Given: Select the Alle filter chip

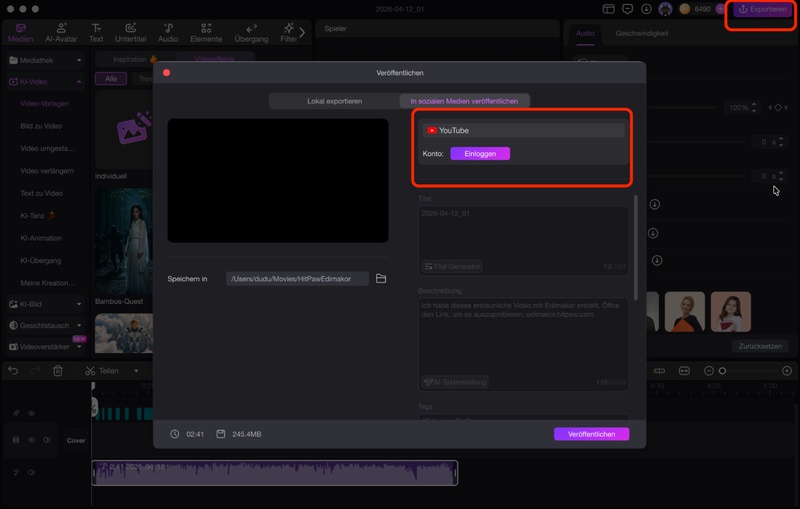Looking at the screenshot, I should click(x=111, y=79).
